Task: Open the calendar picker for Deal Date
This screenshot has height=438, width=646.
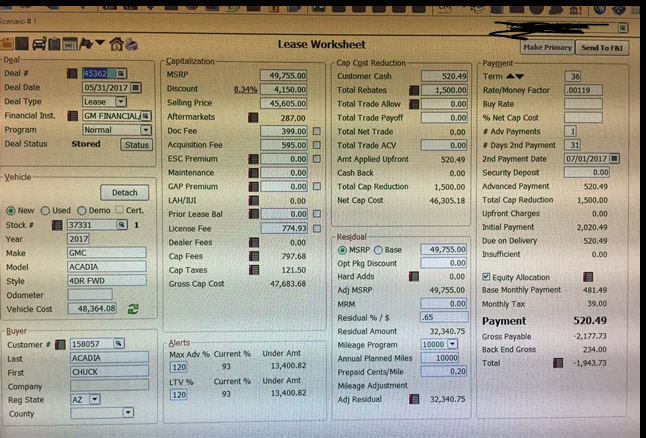Action: (136, 87)
